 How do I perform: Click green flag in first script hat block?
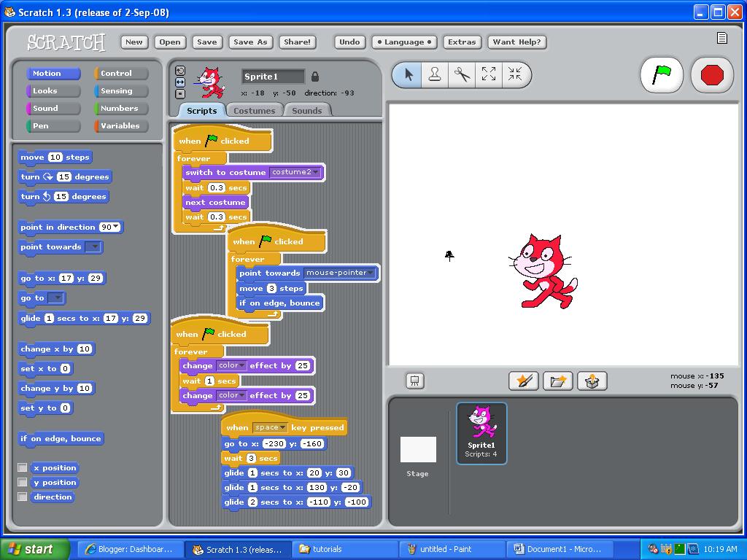click(x=211, y=141)
